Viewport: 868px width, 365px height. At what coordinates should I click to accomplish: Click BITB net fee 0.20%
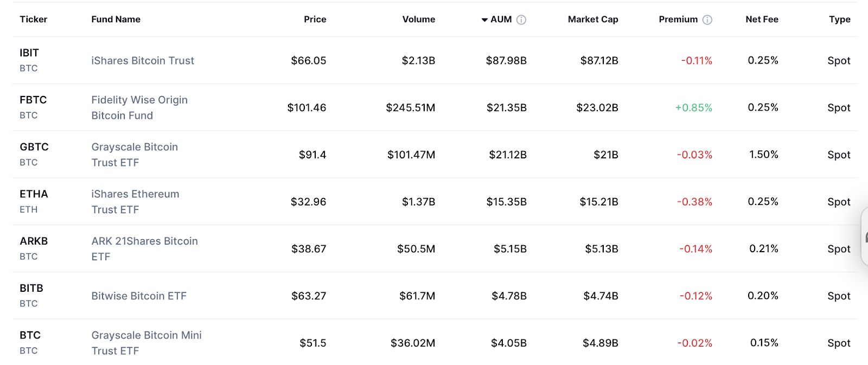click(x=763, y=296)
